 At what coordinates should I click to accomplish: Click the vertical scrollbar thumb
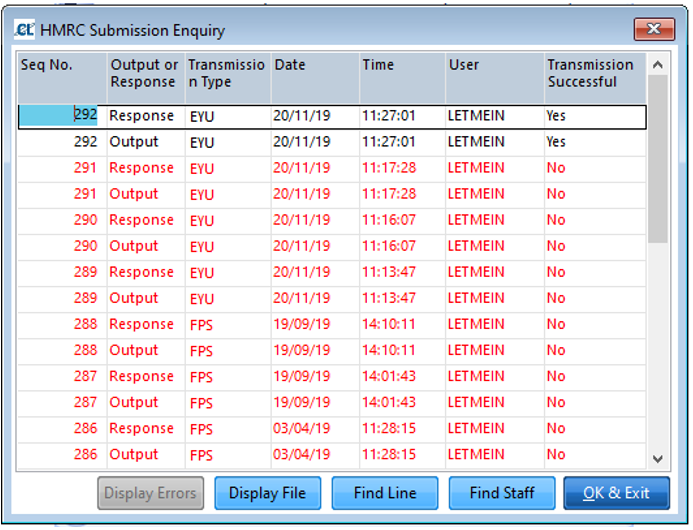(x=657, y=160)
